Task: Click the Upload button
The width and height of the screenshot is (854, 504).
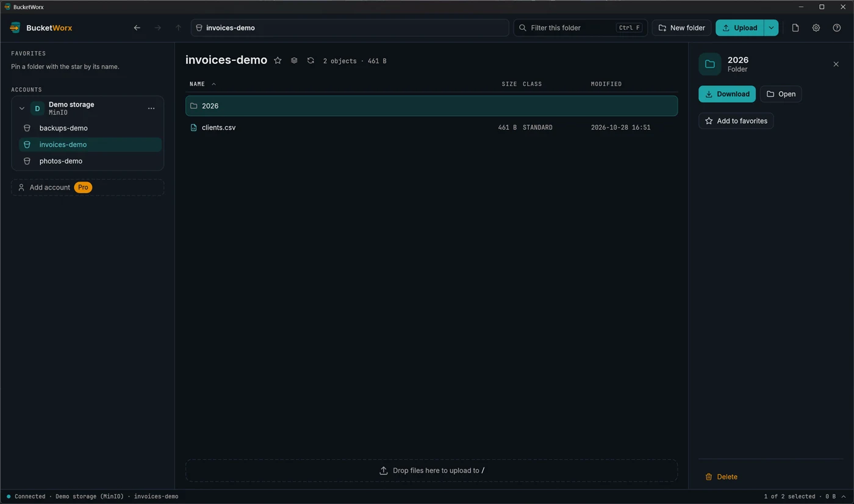Action: pyautogui.click(x=739, y=28)
